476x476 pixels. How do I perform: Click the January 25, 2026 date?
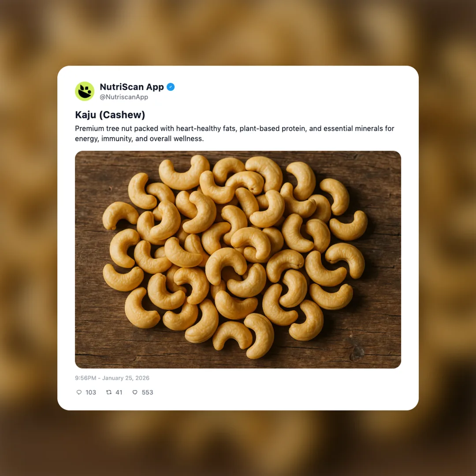pyautogui.click(x=126, y=378)
